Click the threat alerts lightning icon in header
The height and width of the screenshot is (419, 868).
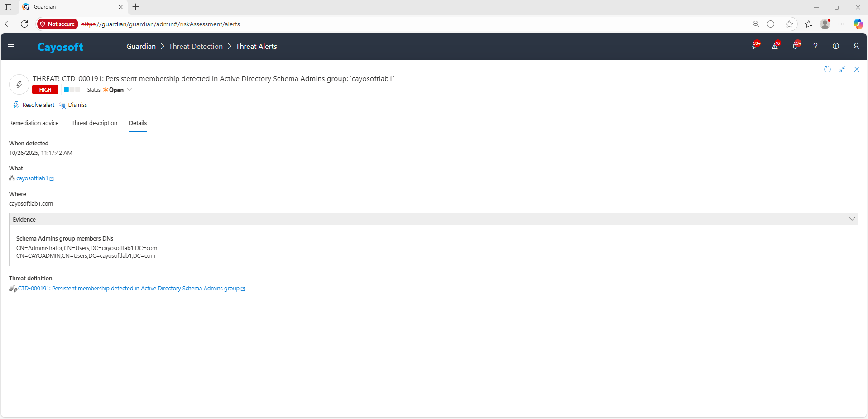point(754,46)
